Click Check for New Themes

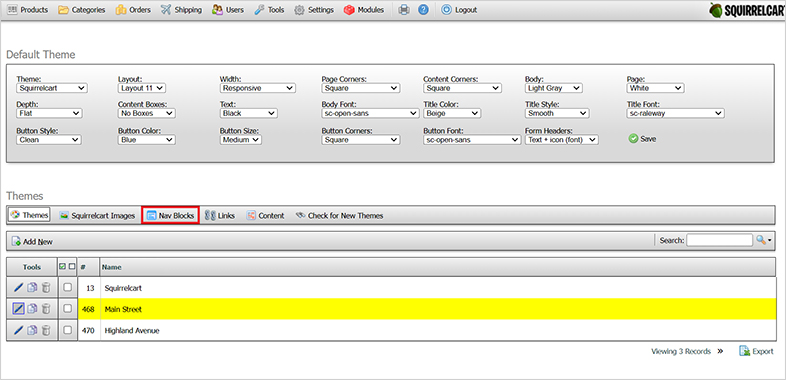pos(339,216)
